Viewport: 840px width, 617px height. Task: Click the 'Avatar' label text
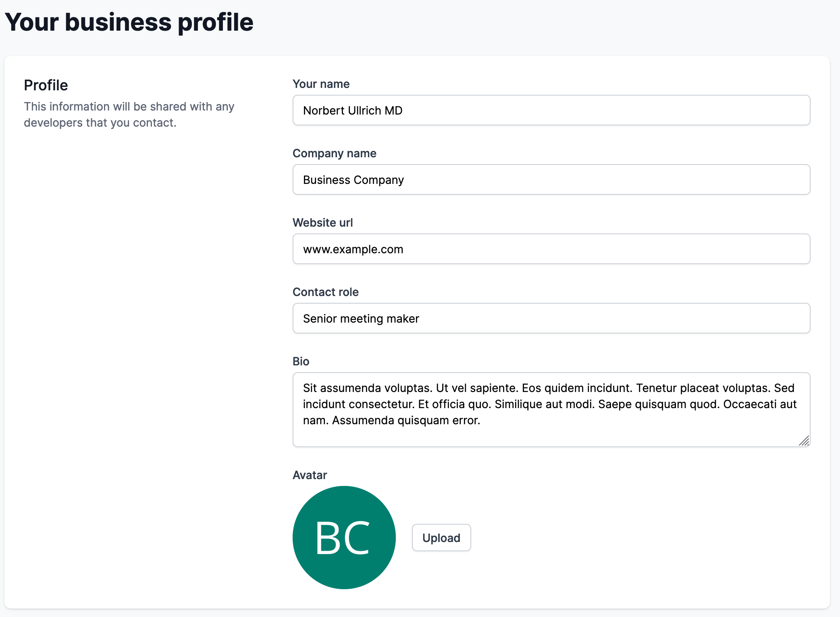point(310,475)
